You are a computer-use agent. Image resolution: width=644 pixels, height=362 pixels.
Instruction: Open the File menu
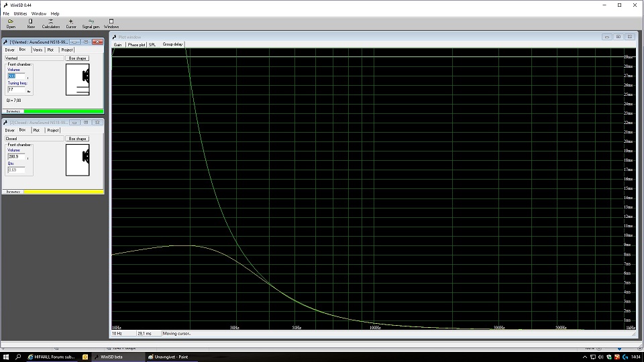[6, 13]
